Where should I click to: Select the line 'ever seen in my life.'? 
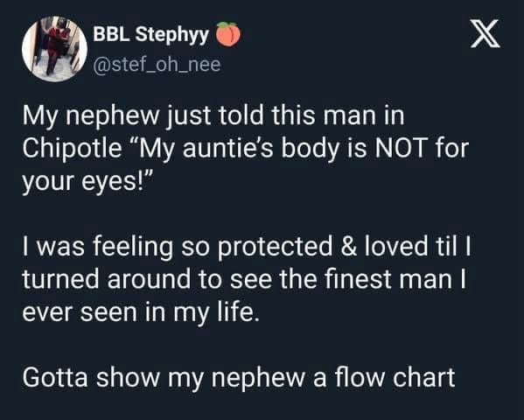141,312
